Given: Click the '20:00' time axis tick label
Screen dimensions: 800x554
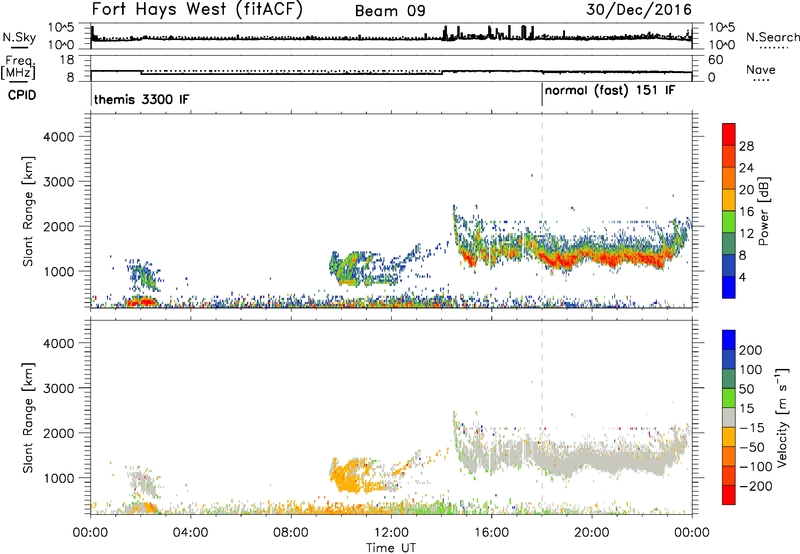Looking at the screenshot, I should point(592,533).
